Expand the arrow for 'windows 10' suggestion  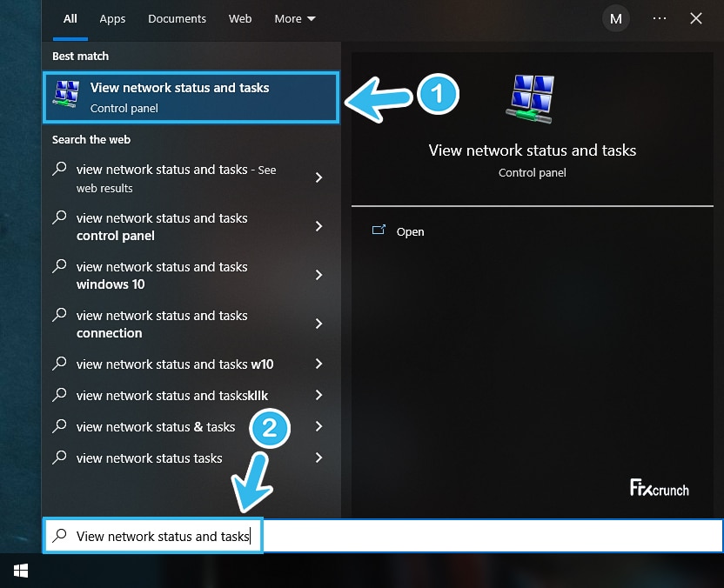pos(318,275)
